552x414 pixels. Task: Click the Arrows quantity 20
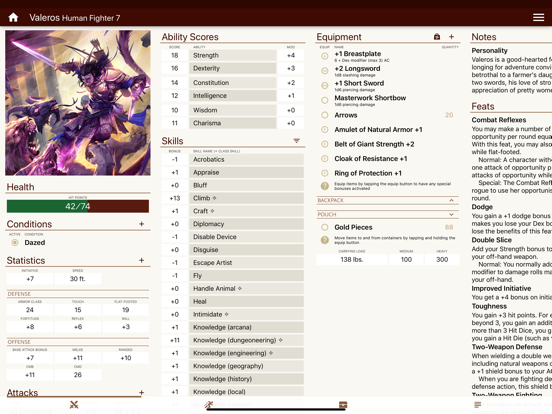pos(449,115)
